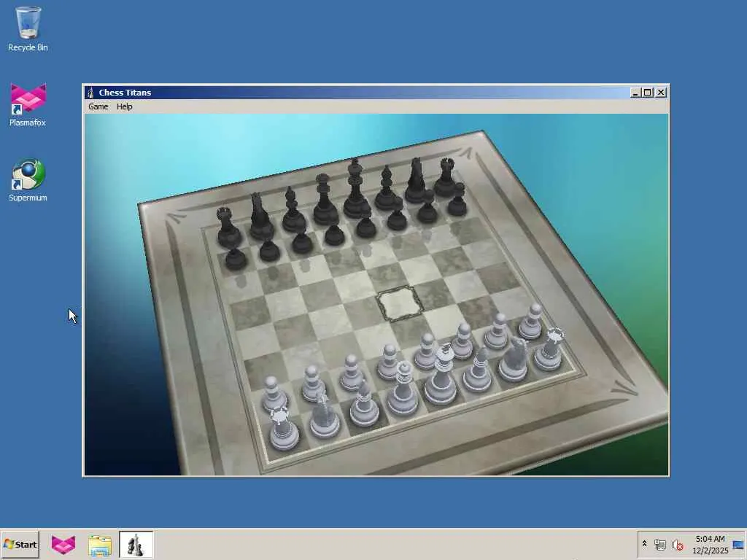Open the network tray icon
Screen dimensions: 747x560
[659, 544]
